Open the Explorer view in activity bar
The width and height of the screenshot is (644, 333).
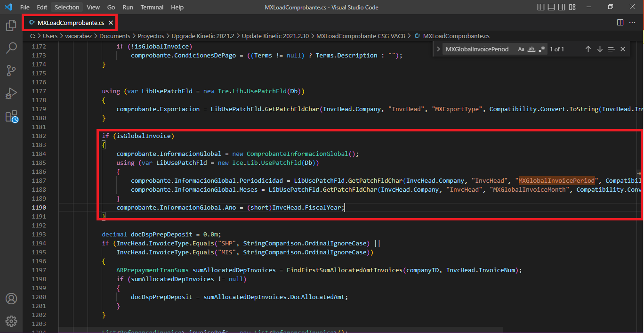point(11,25)
